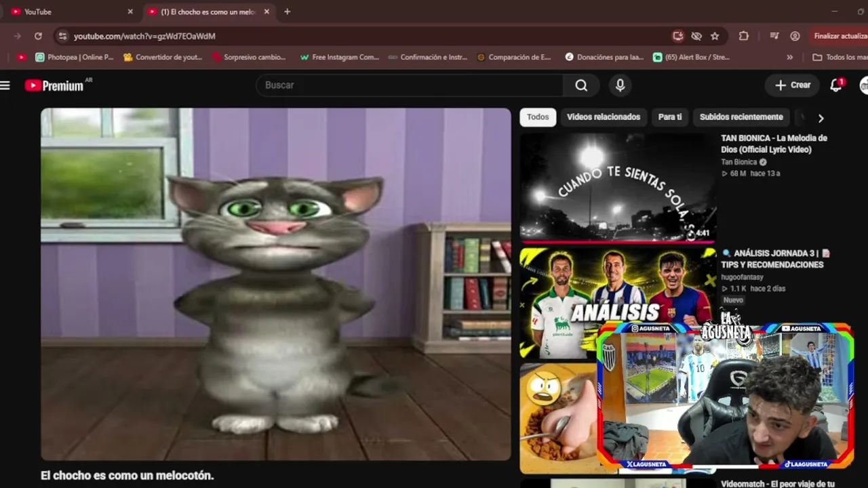Click the Talking Tom video player

coord(276,284)
